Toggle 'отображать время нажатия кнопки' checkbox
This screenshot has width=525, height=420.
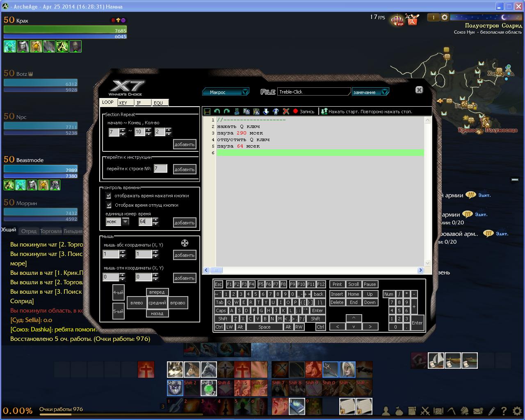pos(109,196)
